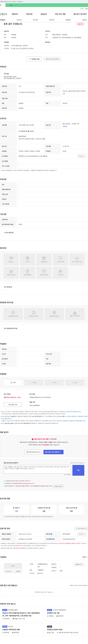Click the question text field for the recruiter
This screenshot has height=644, width=88.
point(37,469)
